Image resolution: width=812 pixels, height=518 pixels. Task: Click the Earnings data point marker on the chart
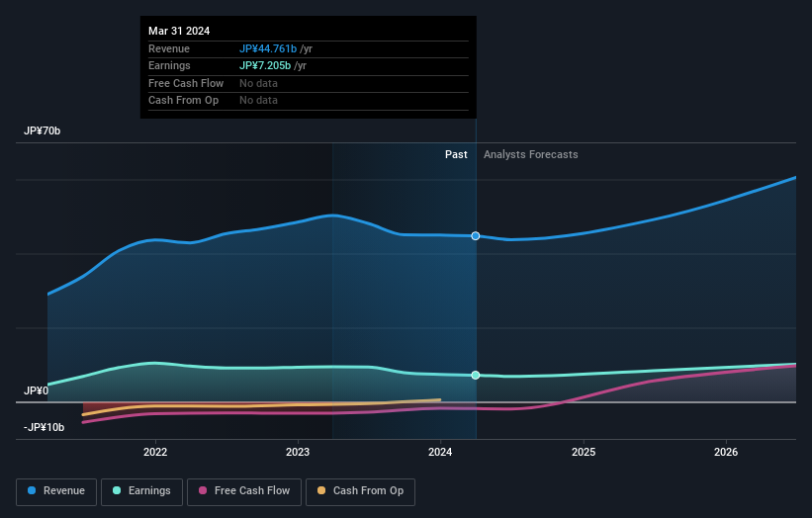point(476,376)
